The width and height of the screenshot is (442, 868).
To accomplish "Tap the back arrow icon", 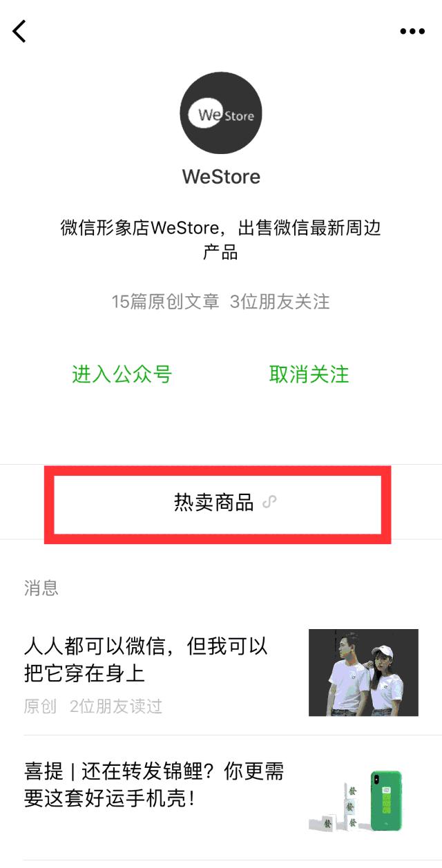I will click(x=20, y=31).
